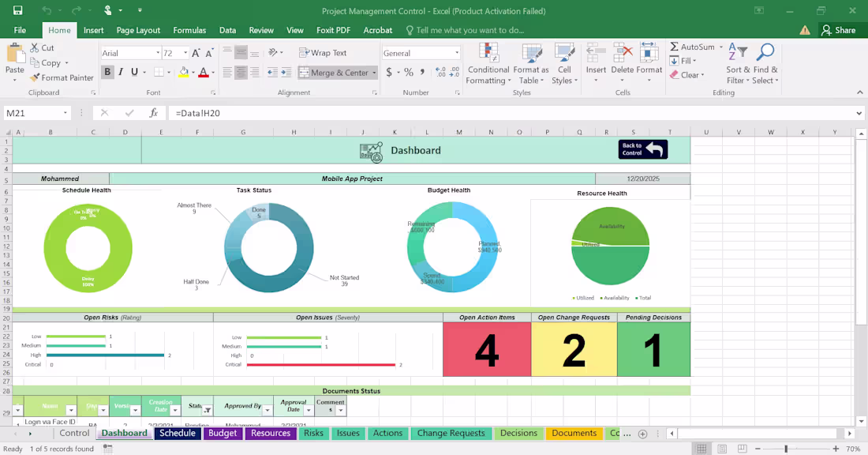Image resolution: width=868 pixels, height=455 pixels.
Task: Toggle Italic formatting
Action: click(120, 71)
